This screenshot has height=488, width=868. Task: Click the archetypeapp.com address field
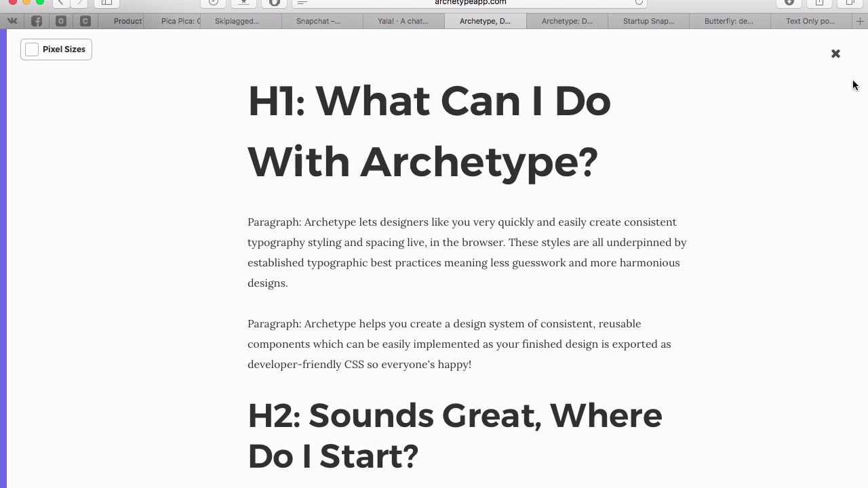(469, 3)
